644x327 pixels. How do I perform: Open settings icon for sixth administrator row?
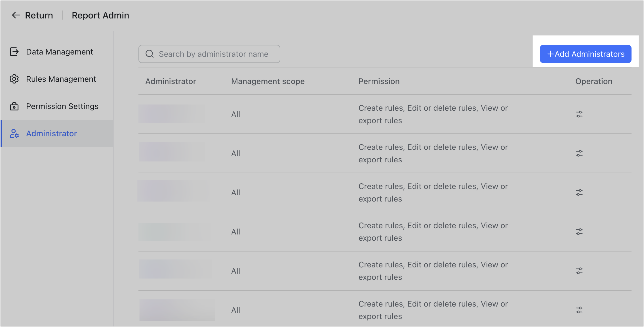pos(579,310)
